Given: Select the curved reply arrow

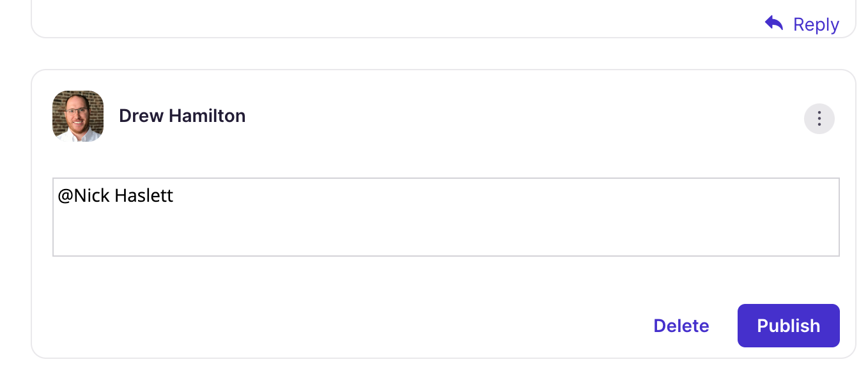Looking at the screenshot, I should (773, 24).
